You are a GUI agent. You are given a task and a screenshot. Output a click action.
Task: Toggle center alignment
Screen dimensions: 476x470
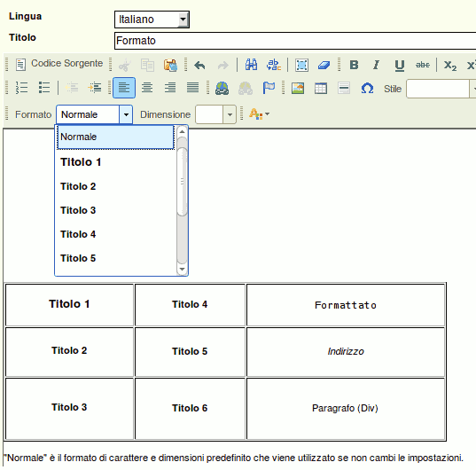tap(147, 88)
